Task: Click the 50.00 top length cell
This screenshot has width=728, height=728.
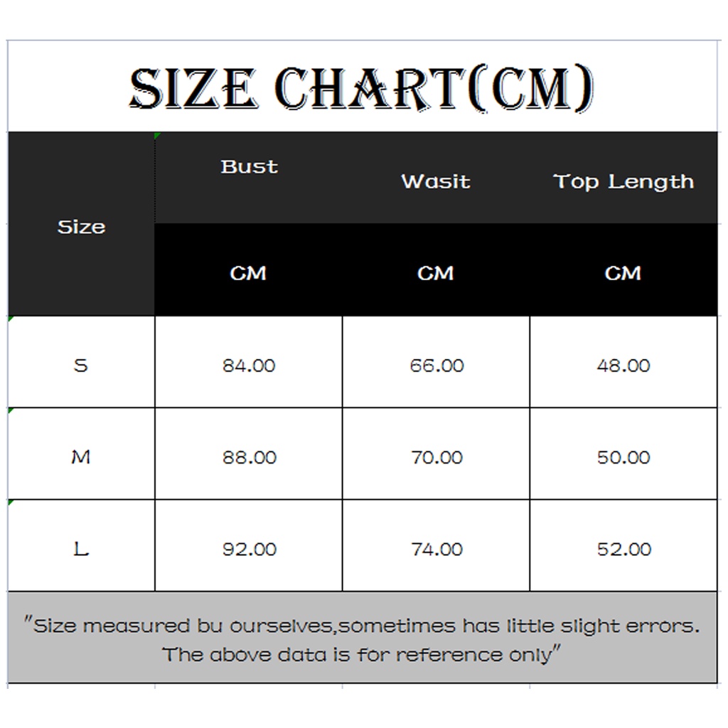Action: [x=623, y=457]
